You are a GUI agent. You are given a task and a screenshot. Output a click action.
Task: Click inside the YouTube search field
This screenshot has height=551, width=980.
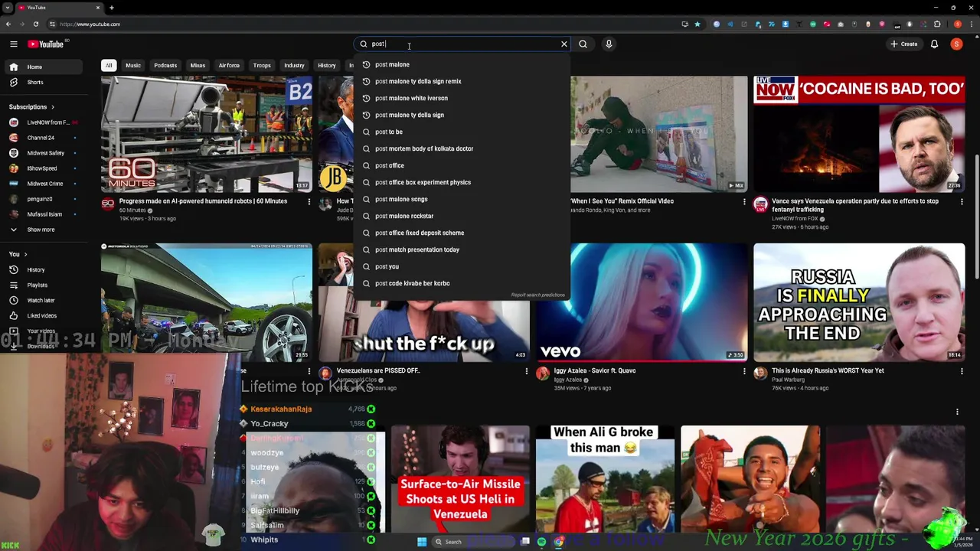pos(463,44)
